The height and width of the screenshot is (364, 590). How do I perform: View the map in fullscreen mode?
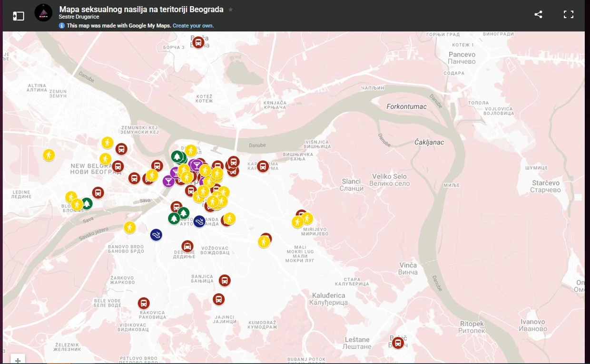(569, 14)
